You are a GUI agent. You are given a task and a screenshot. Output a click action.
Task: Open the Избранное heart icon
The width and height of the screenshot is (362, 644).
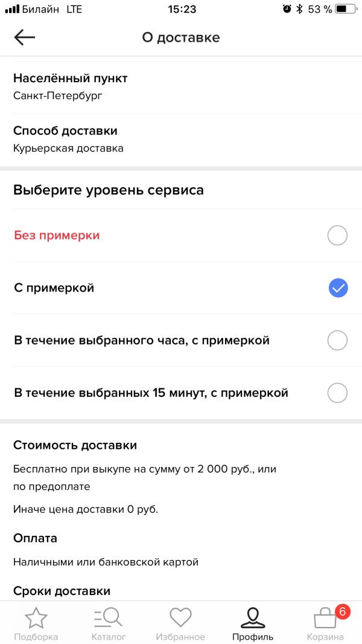[x=180, y=617]
